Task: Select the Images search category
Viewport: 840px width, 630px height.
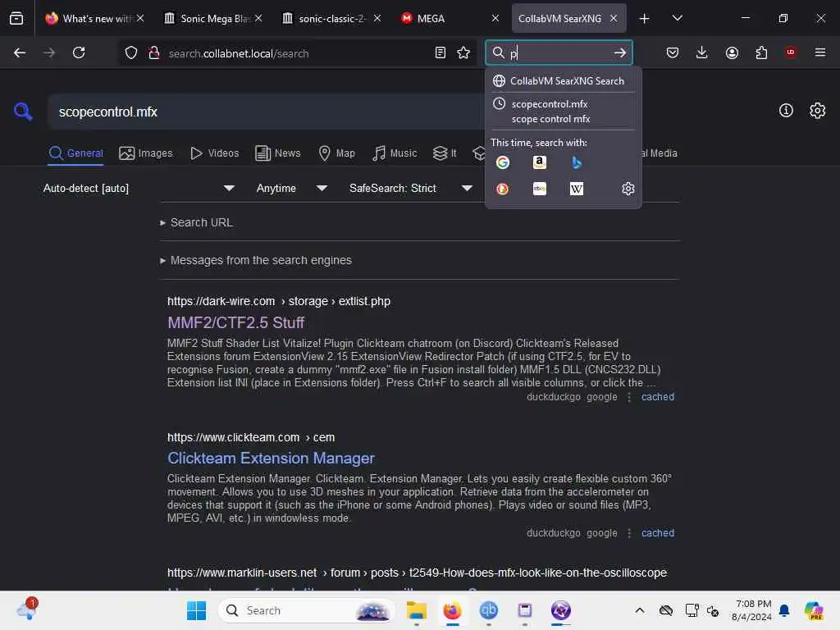Action: (x=146, y=153)
